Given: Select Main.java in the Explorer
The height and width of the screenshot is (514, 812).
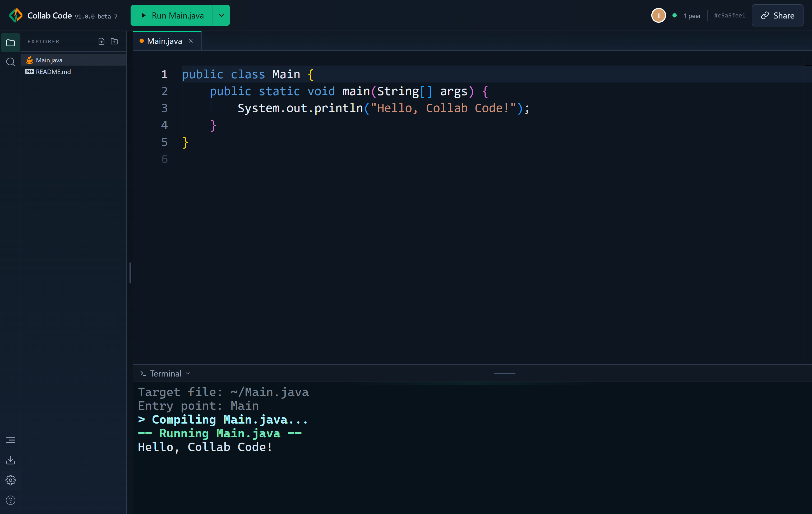Looking at the screenshot, I should tap(74, 60).
